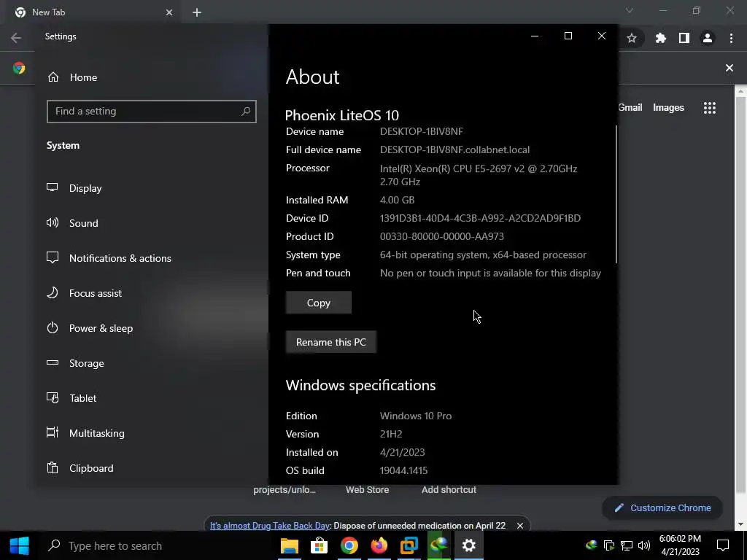Dismiss the Drug Take Back Day notice
Viewport: 747px width, 560px height.
[x=520, y=525]
